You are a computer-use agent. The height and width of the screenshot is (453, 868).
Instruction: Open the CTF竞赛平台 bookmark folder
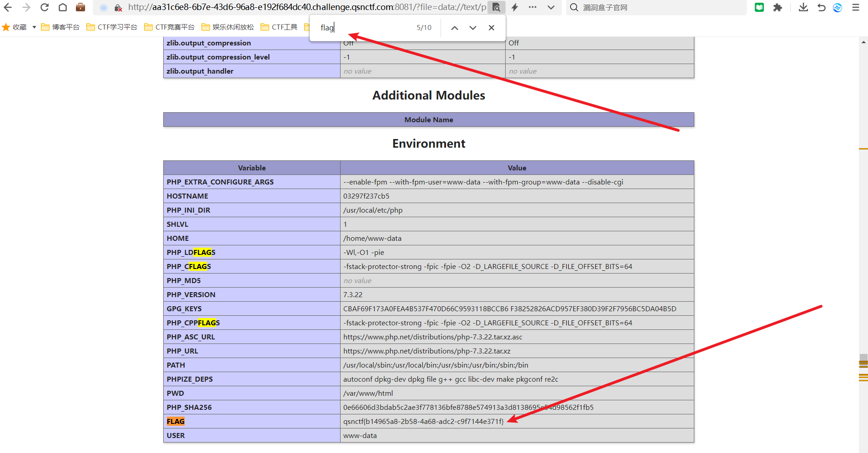click(x=169, y=27)
